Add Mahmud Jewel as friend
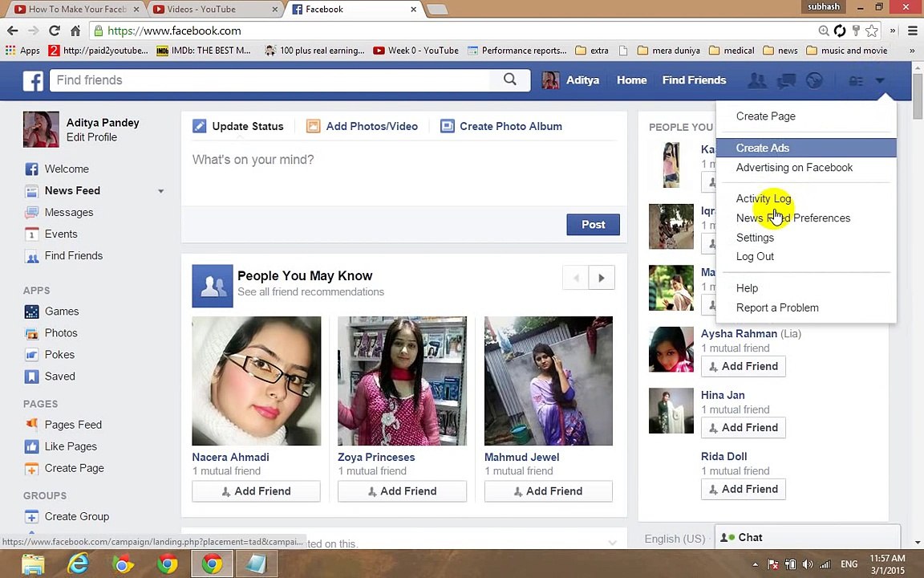924x578 pixels. pyautogui.click(x=548, y=491)
